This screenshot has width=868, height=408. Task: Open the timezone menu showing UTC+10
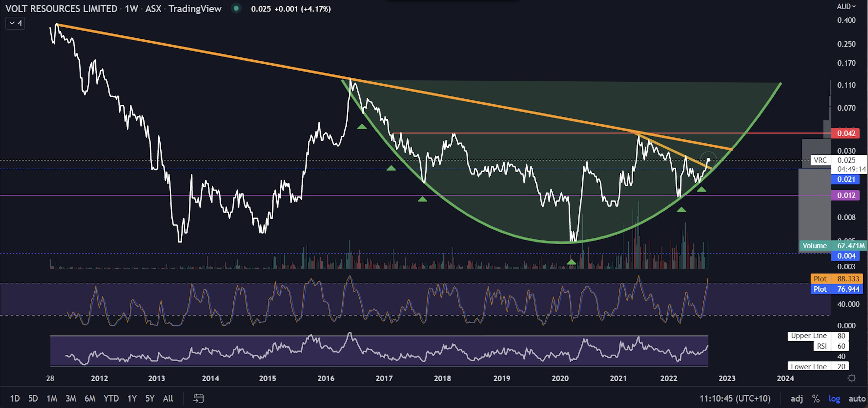[x=735, y=399]
